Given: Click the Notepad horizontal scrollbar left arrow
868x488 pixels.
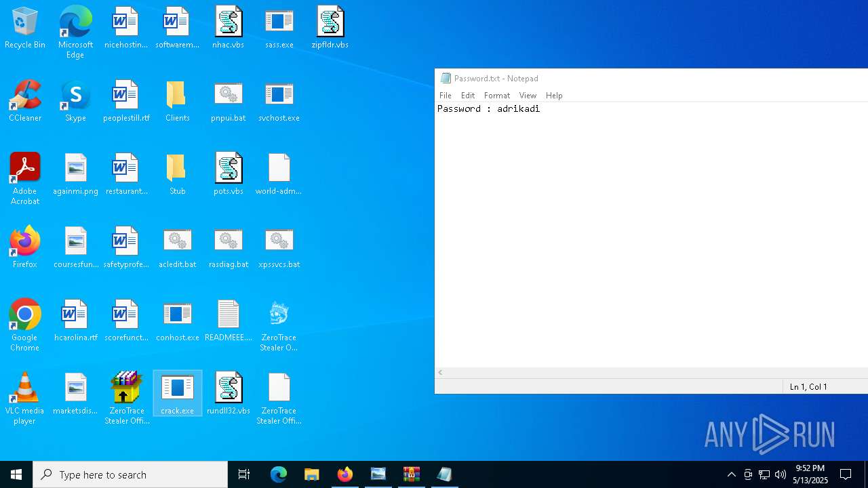Looking at the screenshot, I should 440,373.
